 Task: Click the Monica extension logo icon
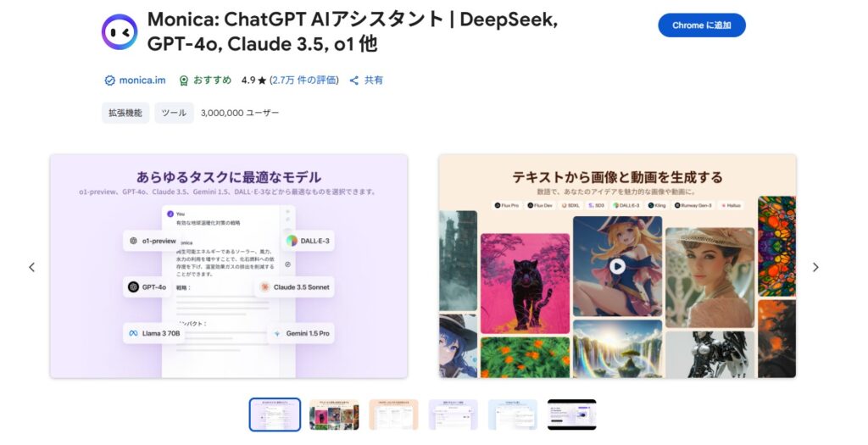tap(120, 31)
